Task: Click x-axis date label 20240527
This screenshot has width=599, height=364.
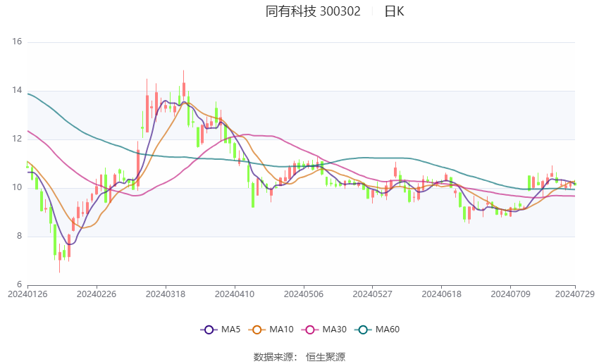Action: point(373,294)
